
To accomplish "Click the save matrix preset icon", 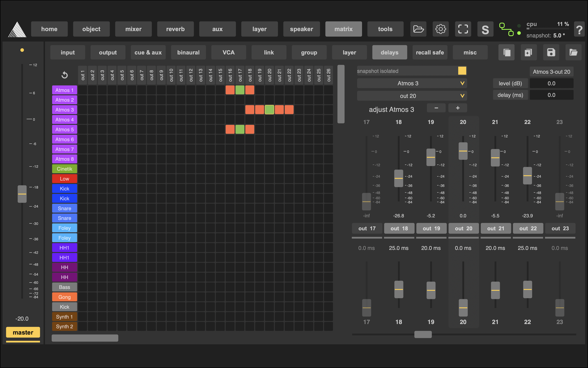I will 551,52.
